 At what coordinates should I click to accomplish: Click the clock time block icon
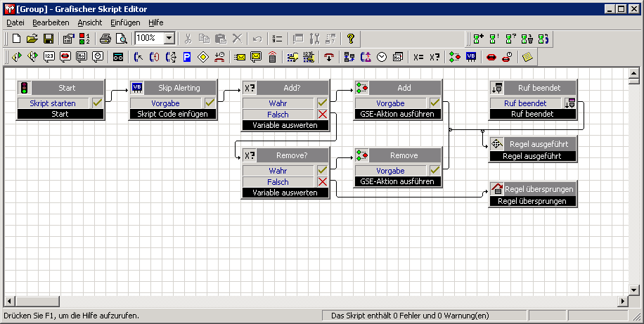[x=382, y=57]
